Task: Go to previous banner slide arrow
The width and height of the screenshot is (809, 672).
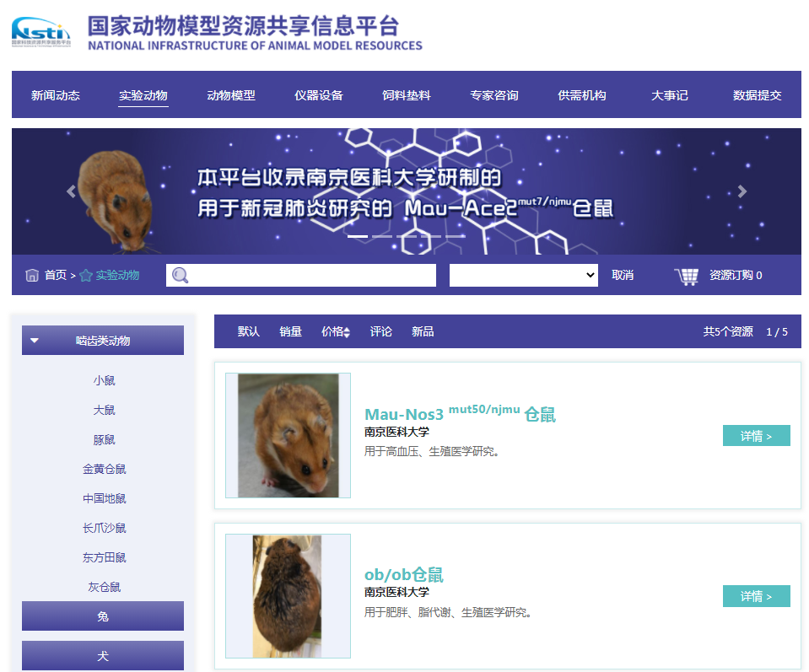Action: pos(71,191)
